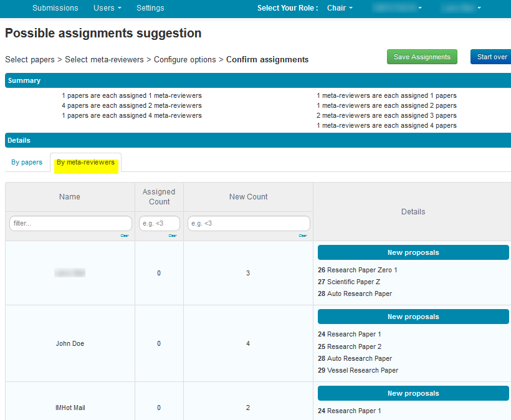Expand the Chair role dropdown

(340, 8)
